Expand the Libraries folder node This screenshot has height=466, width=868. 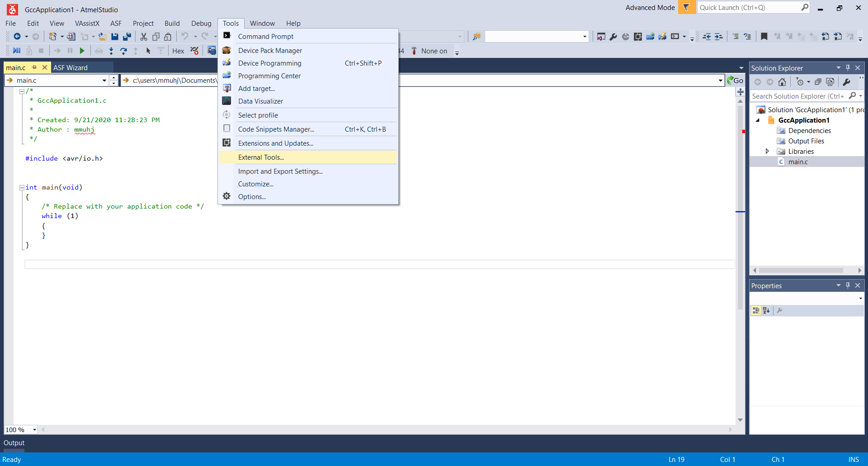[767, 151]
